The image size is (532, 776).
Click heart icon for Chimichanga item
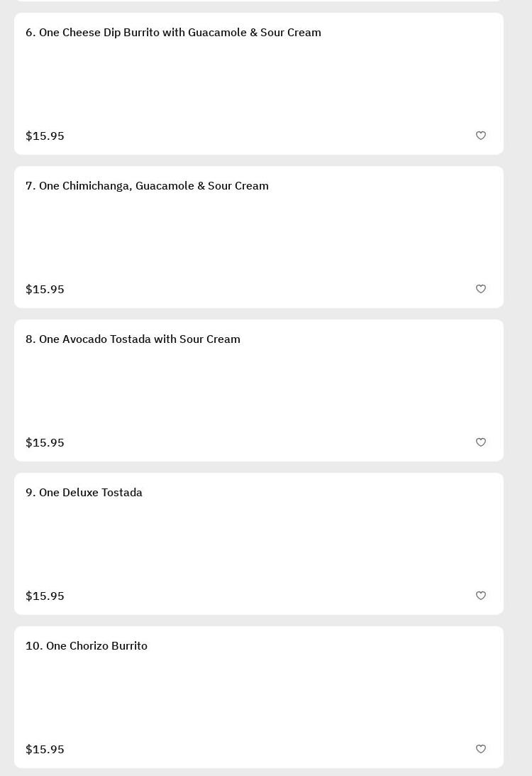pos(481,289)
